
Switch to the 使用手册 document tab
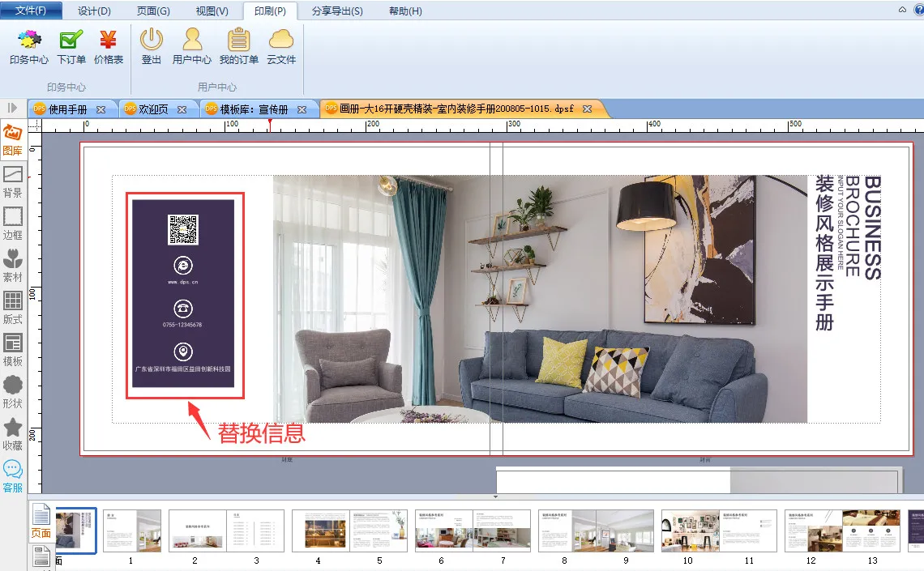coord(68,109)
